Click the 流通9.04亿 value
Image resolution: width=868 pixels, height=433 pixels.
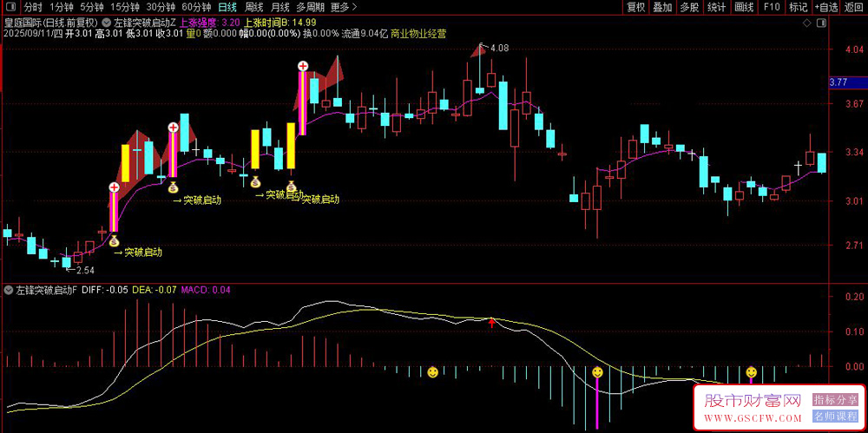tap(364, 34)
